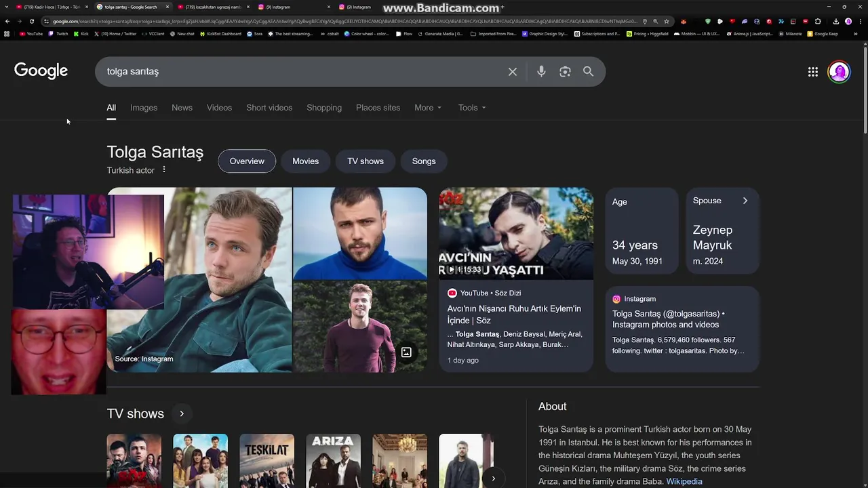Screen dimensions: 868x488
Task: Close the tolga sarıtaş Google Search tab
Action: (167, 7)
